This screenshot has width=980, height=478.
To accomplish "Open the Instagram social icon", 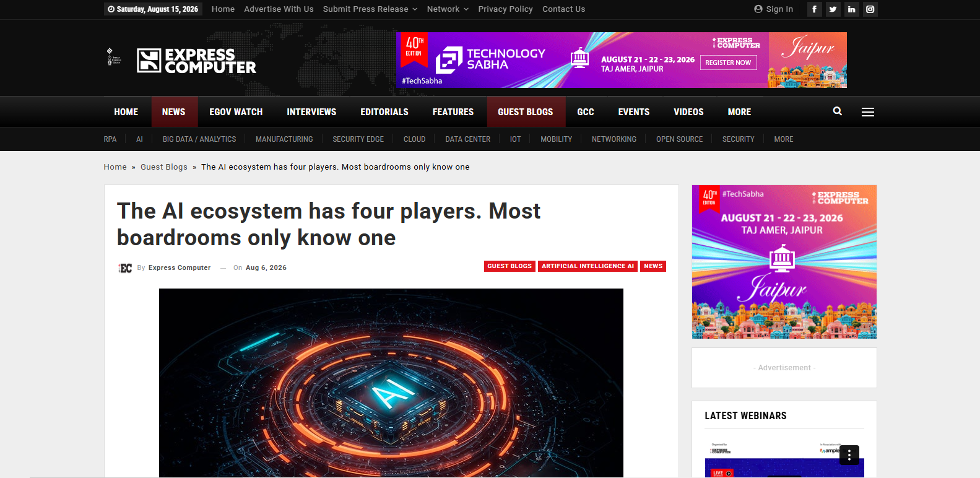I will click(x=870, y=9).
